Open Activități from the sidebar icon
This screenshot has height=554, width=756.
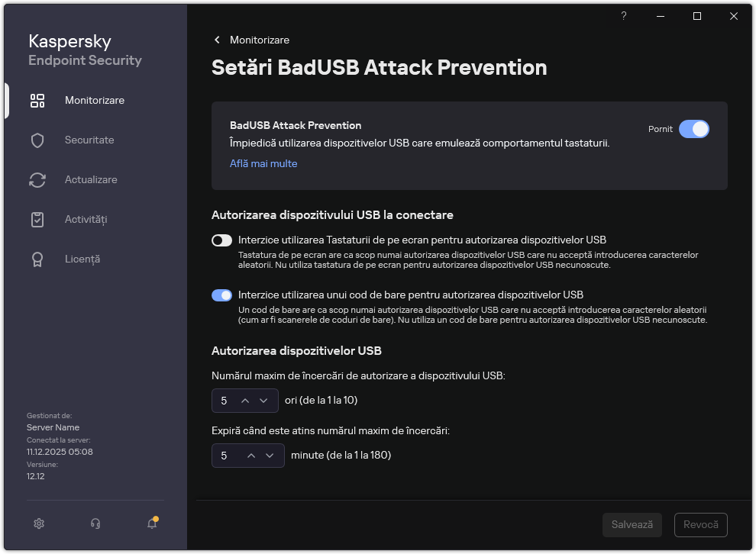(37, 219)
